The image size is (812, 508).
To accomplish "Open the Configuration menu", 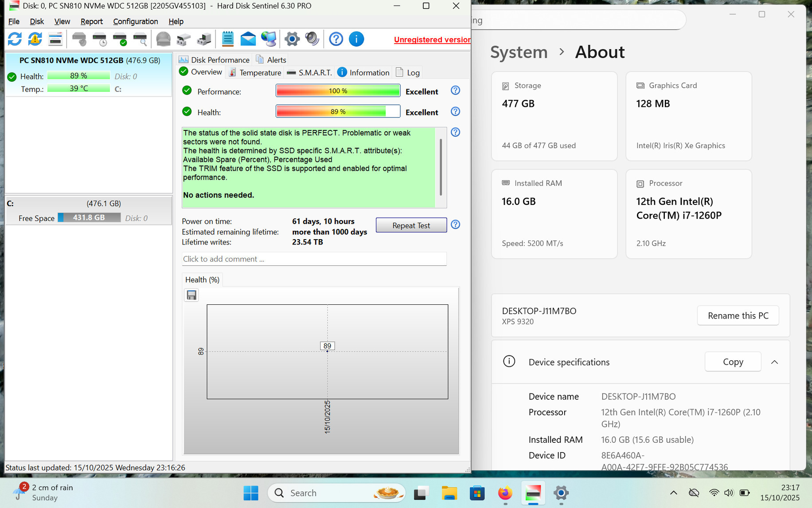I will pyautogui.click(x=136, y=21).
